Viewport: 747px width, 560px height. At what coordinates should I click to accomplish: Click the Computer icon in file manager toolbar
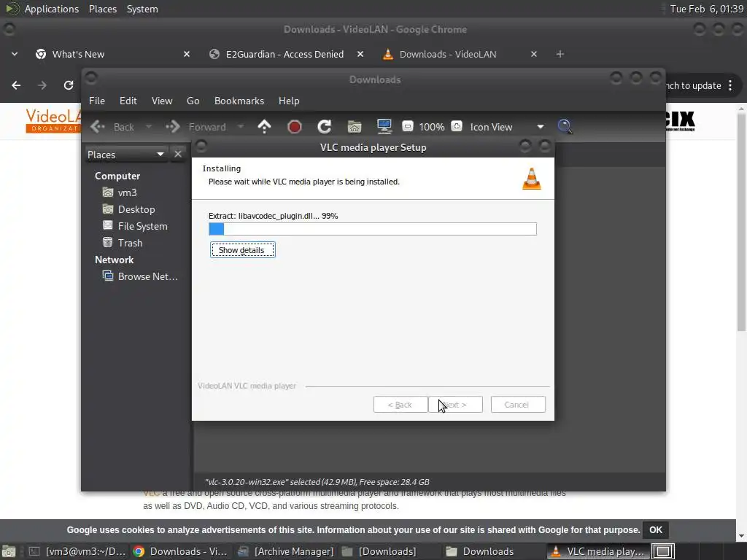[384, 126]
